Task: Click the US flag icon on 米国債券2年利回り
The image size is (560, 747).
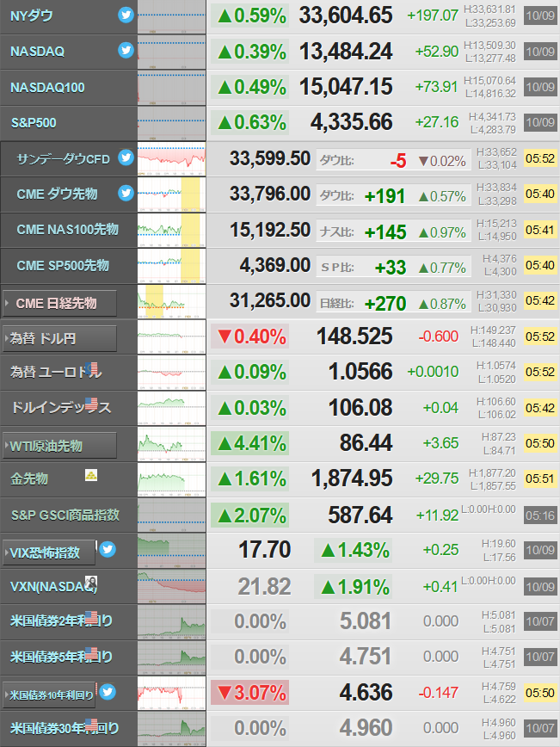Action: [91, 618]
